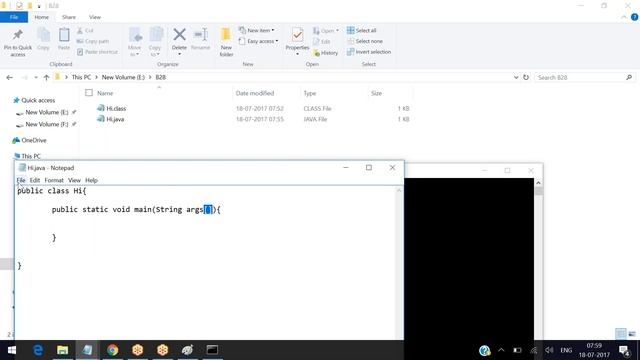Toggle the select all items checkbox
The image size is (640, 360).
(89, 93)
